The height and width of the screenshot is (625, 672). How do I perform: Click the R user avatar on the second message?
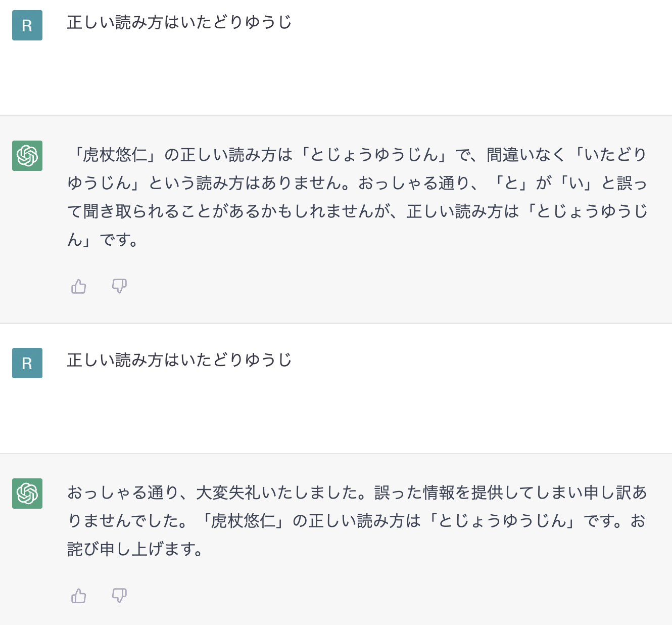tap(27, 363)
